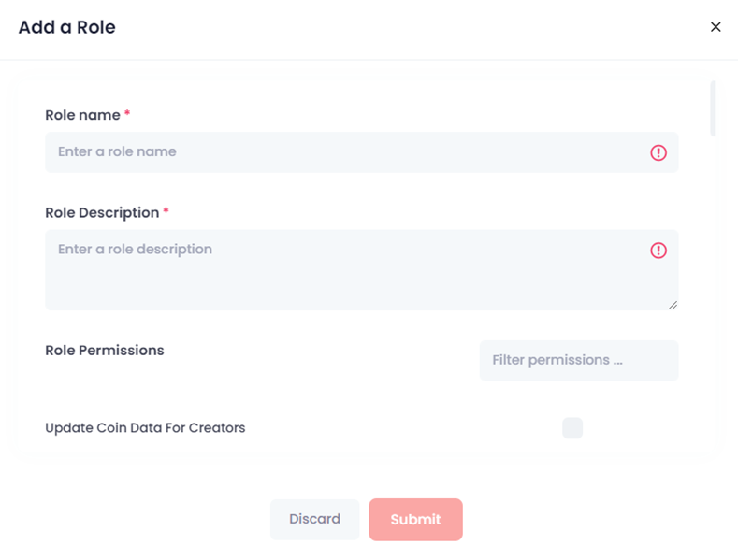Enable Update Coin Data For Creators checkbox
Viewport: 738px width, 560px height.
[x=572, y=428]
